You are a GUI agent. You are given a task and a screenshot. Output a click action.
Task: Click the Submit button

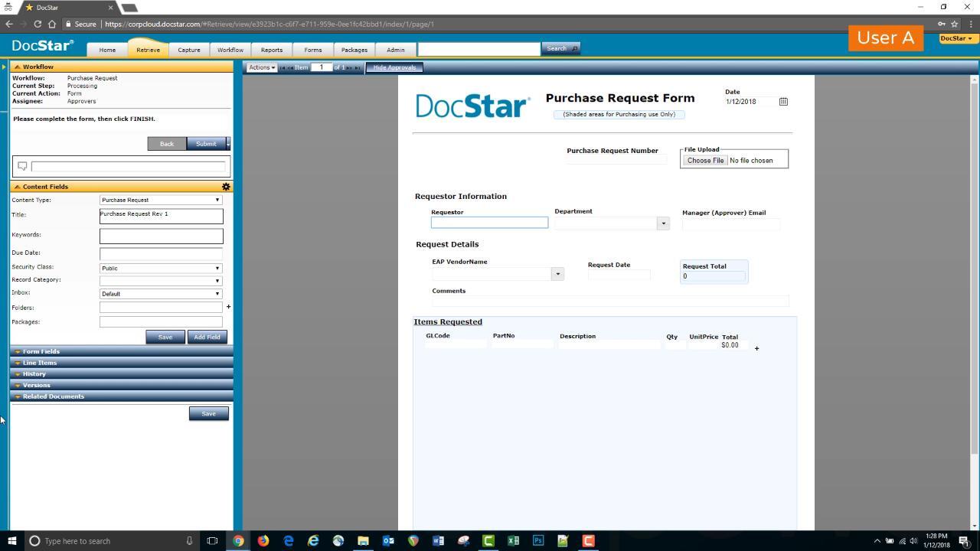tap(206, 144)
